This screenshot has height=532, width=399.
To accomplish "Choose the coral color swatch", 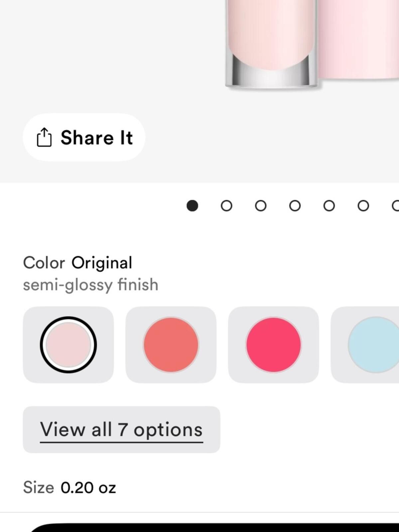I will [171, 345].
